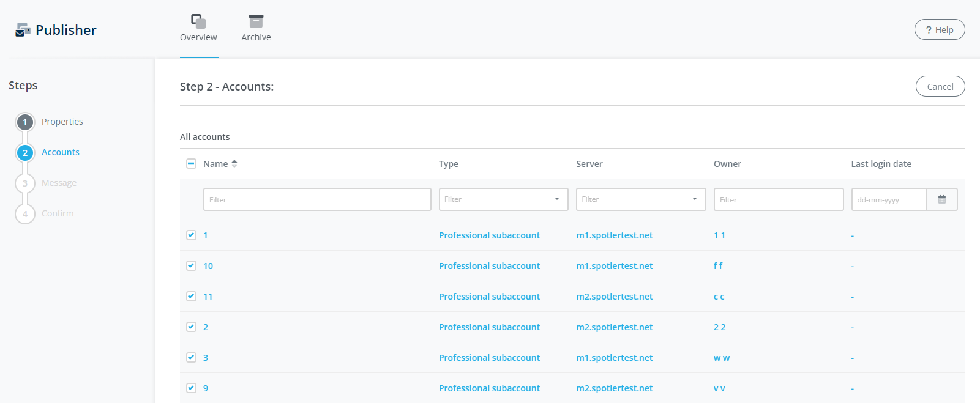980x403 pixels.
Task: Click server m1.spotlertest.net in row 3
Action: click(x=615, y=358)
